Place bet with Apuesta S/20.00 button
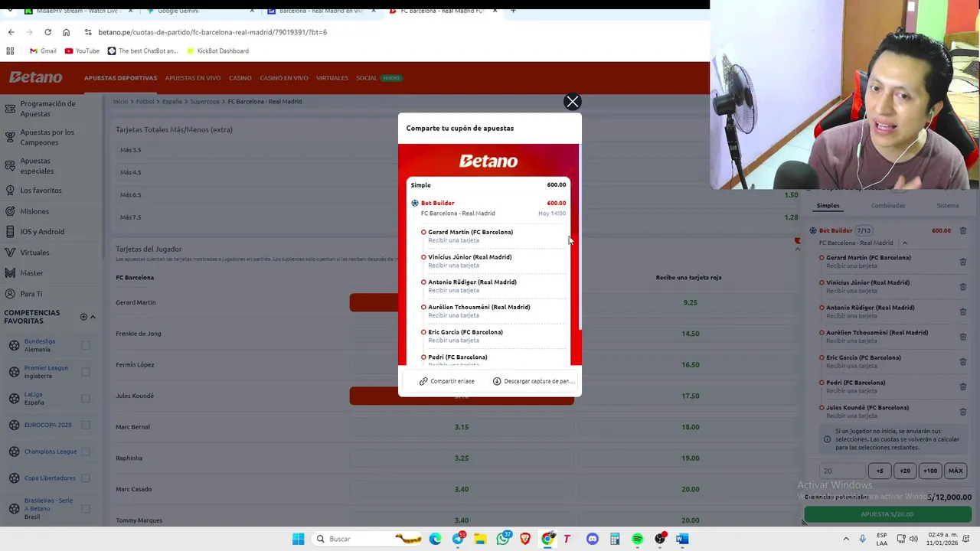This screenshot has height=551, width=980. [887, 514]
